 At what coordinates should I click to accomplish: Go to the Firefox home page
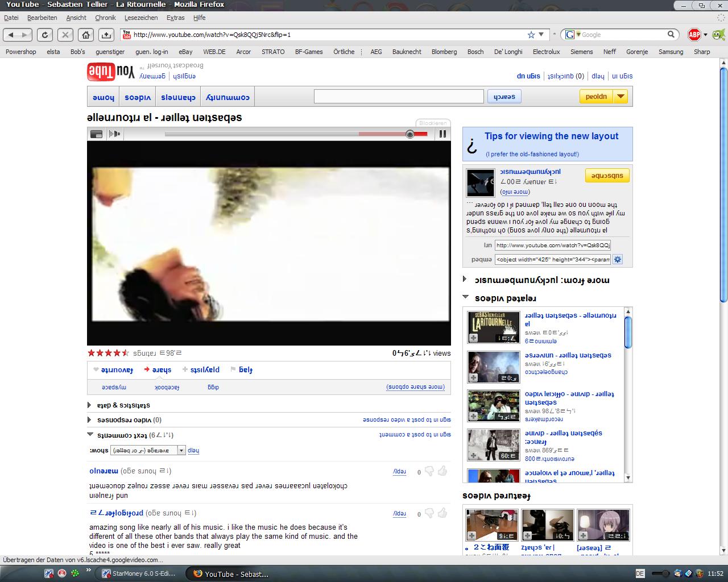(x=86, y=35)
